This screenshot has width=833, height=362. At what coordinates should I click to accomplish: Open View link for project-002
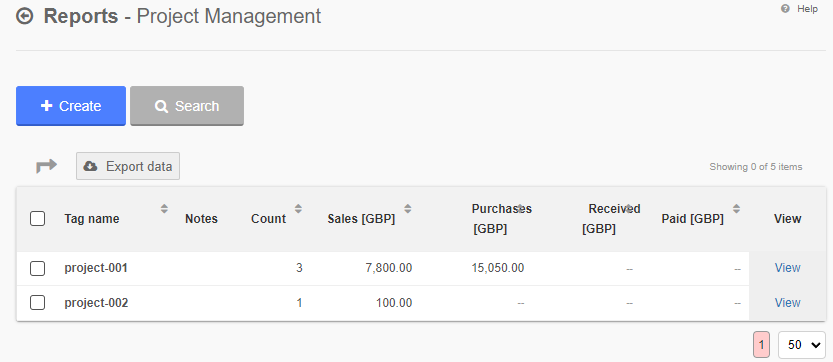click(787, 303)
